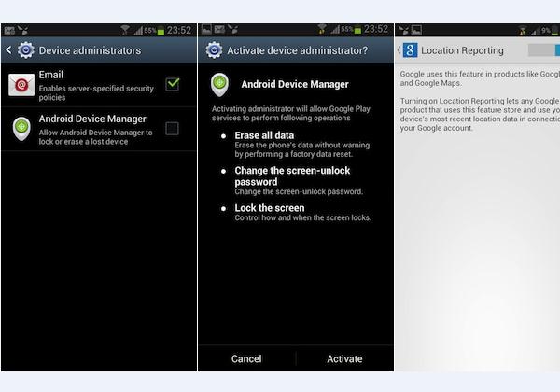Tap 'Turning on Location Reporting' paragraph
Screen dimensions: 560x392
pyautogui.click(x=480, y=115)
